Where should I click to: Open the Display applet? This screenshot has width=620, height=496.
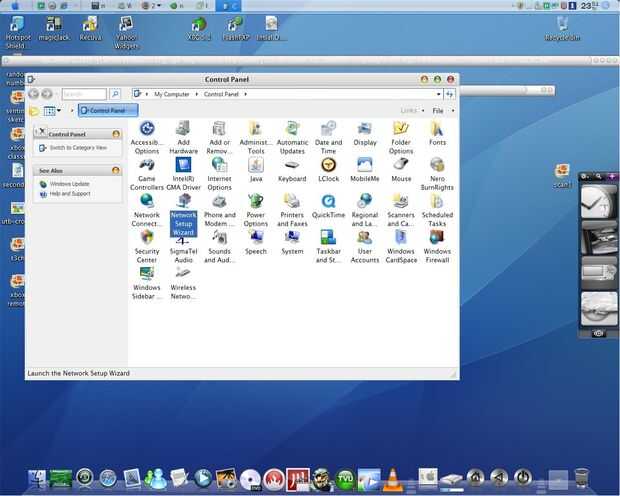(365, 134)
